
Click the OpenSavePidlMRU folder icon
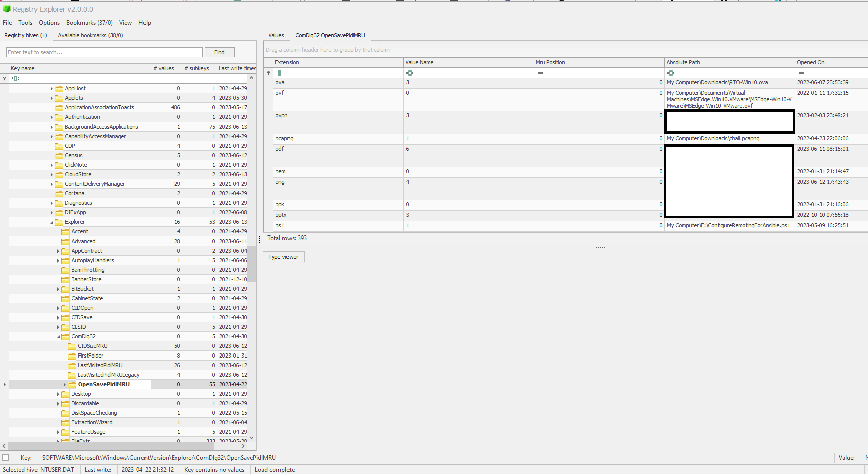[x=72, y=384]
